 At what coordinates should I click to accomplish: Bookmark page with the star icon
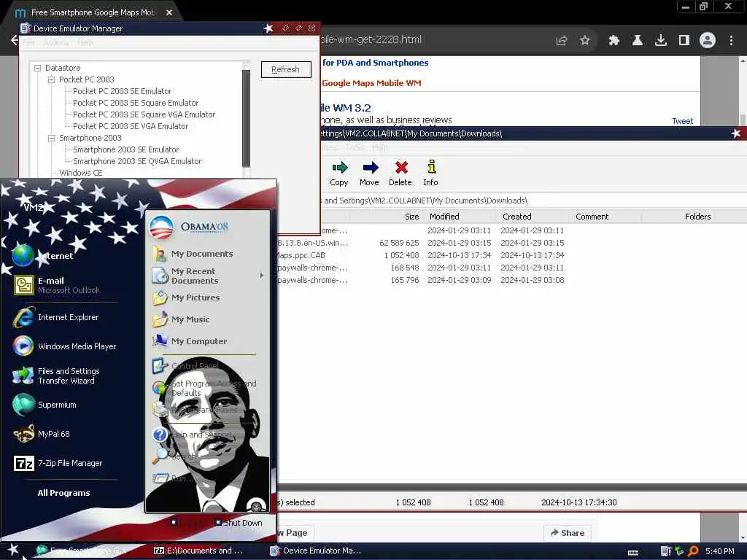point(585,41)
